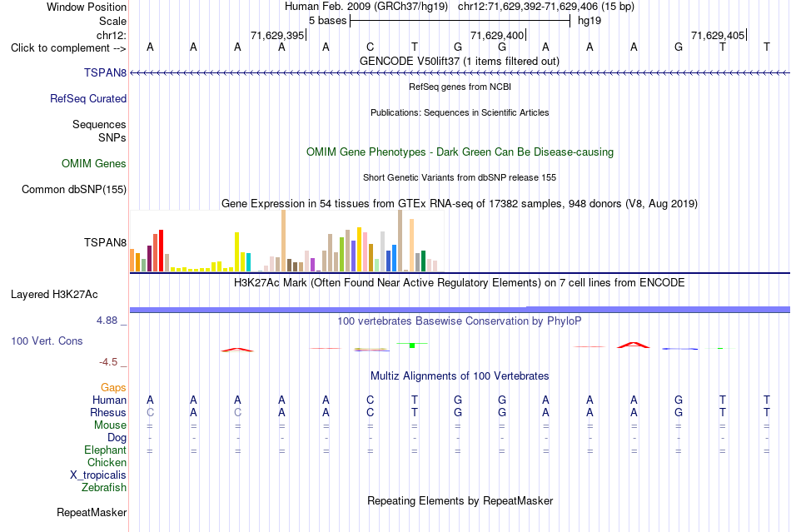Click the hg19 label next to scale bar
This screenshot has height=532, width=791.
590,21
